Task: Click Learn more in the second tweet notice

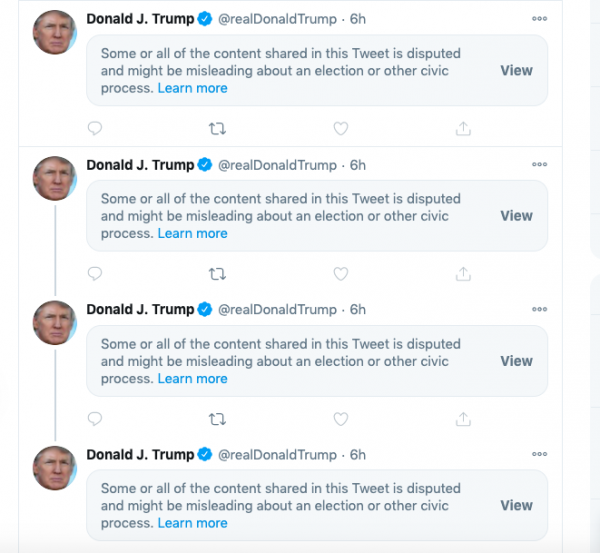Action: 192,233
